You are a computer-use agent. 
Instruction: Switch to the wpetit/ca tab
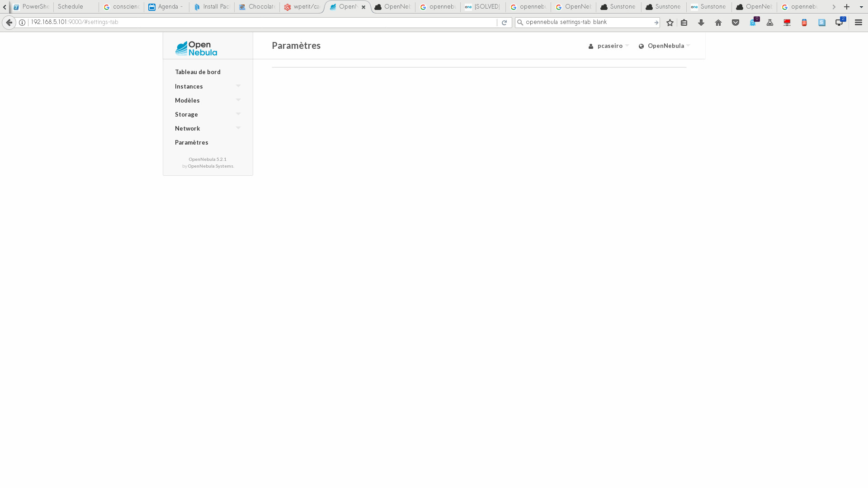(302, 7)
